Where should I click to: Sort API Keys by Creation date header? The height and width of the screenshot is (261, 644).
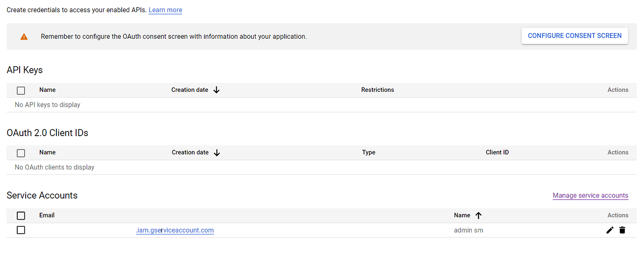pos(189,90)
